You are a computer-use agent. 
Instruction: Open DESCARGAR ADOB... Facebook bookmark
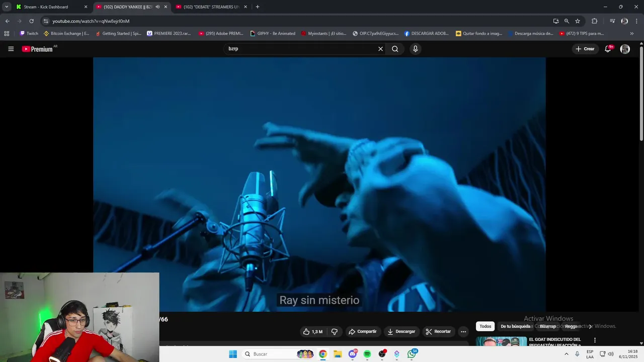(x=427, y=34)
